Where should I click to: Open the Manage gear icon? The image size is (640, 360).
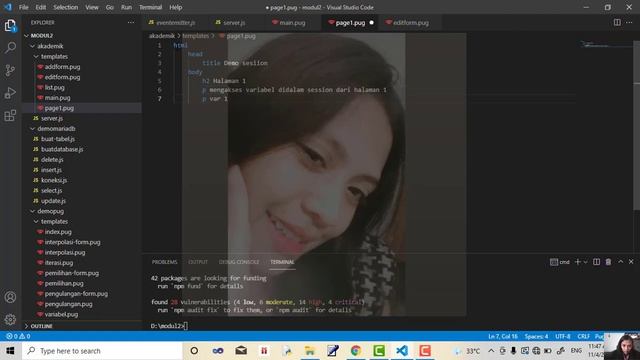pos(10,319)
